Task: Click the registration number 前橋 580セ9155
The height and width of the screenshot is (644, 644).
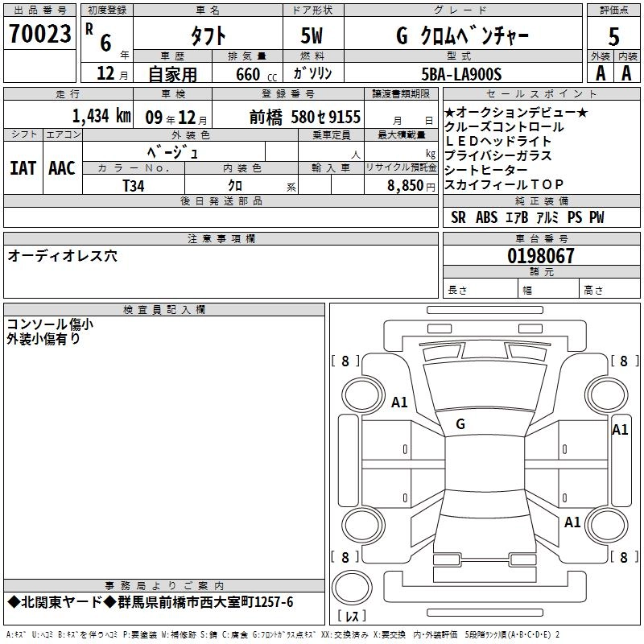Action: tap(305, 117)
